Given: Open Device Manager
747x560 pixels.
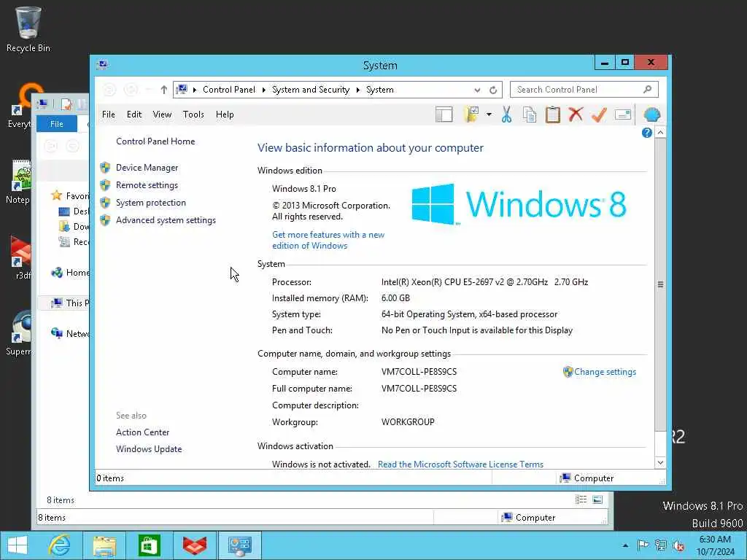Looking at the screenshot, I should click(x=147, y=168).
